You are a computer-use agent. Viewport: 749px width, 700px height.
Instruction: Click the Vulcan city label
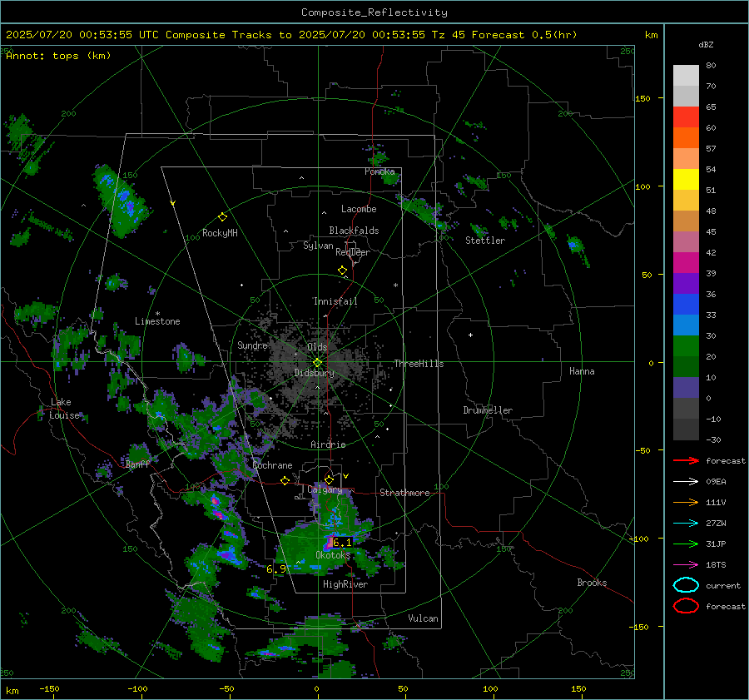tap(423, 618)
